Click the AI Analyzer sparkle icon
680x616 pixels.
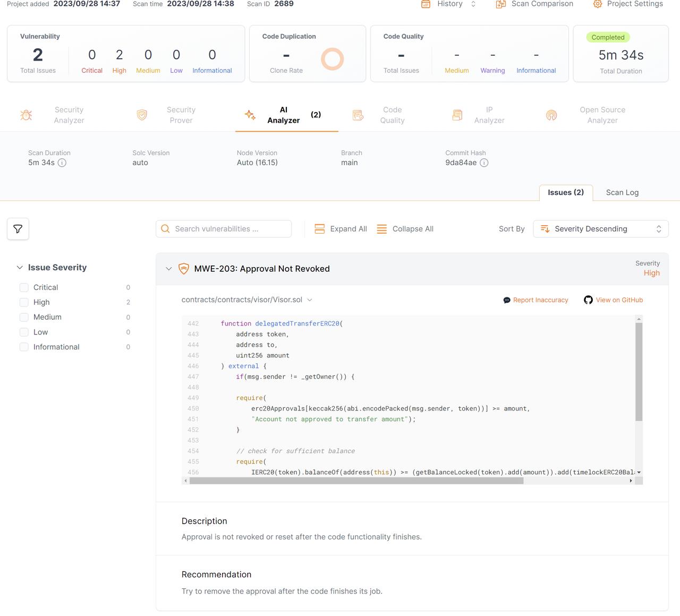point(250,115)
